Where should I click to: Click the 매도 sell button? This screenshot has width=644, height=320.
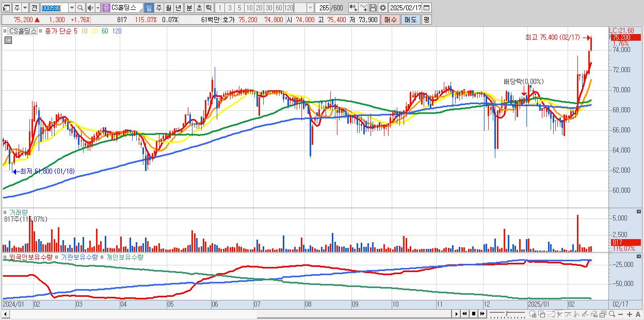(x=411, y=20)
